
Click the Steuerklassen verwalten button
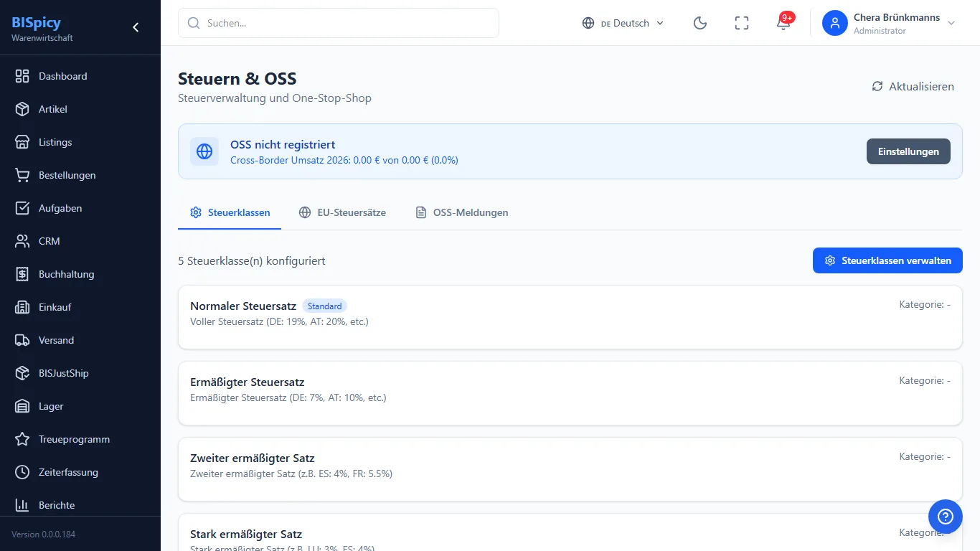[x=887, y=260]
